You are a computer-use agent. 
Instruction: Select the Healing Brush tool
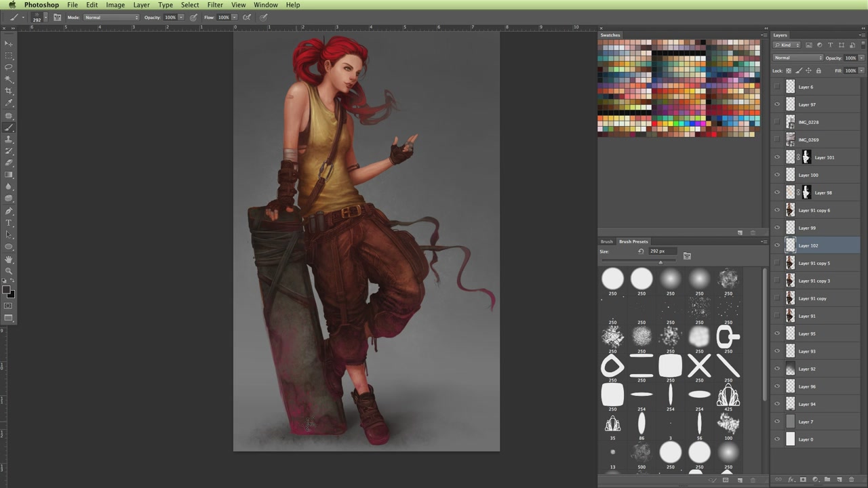click(x=9, y=115)
